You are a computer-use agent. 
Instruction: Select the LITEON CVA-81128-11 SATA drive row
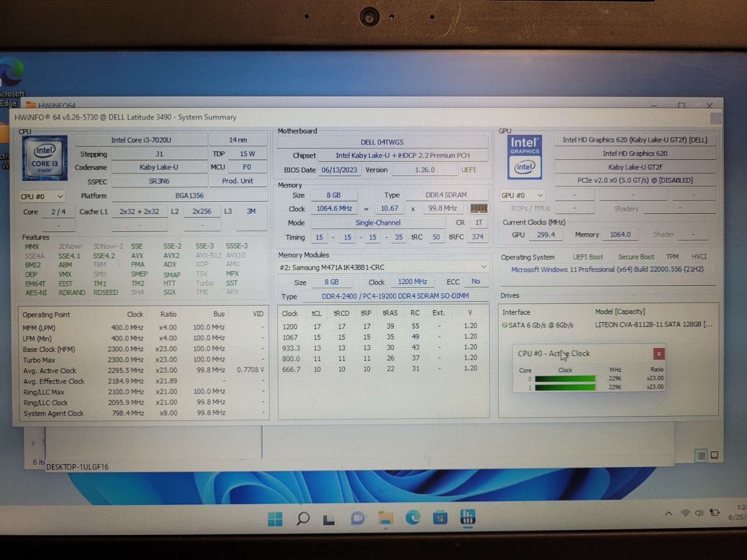tap(607, 325)
